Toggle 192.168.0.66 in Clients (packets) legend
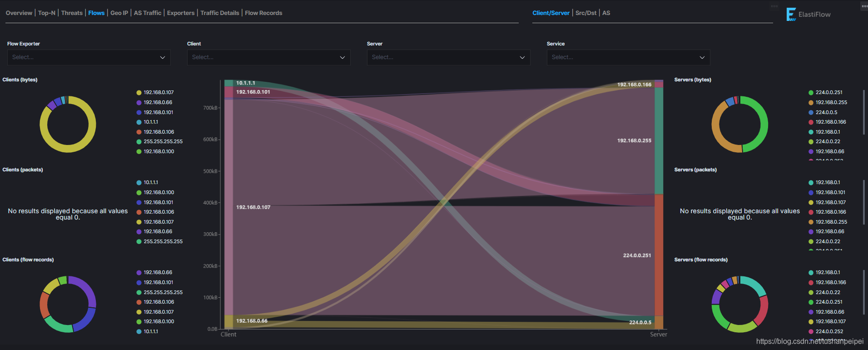The height and width of the screenshot is (350, 868). (154, 232)
